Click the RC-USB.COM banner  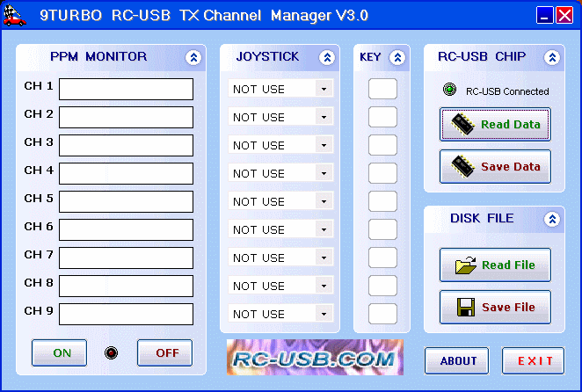coord(315,357)
